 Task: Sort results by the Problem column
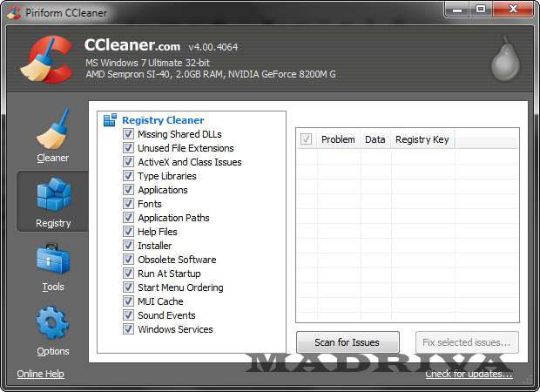[338, 139]
